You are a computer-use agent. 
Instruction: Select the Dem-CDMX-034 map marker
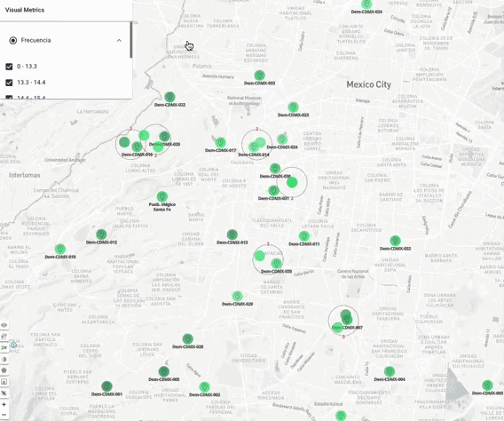[x=366, y=4]
